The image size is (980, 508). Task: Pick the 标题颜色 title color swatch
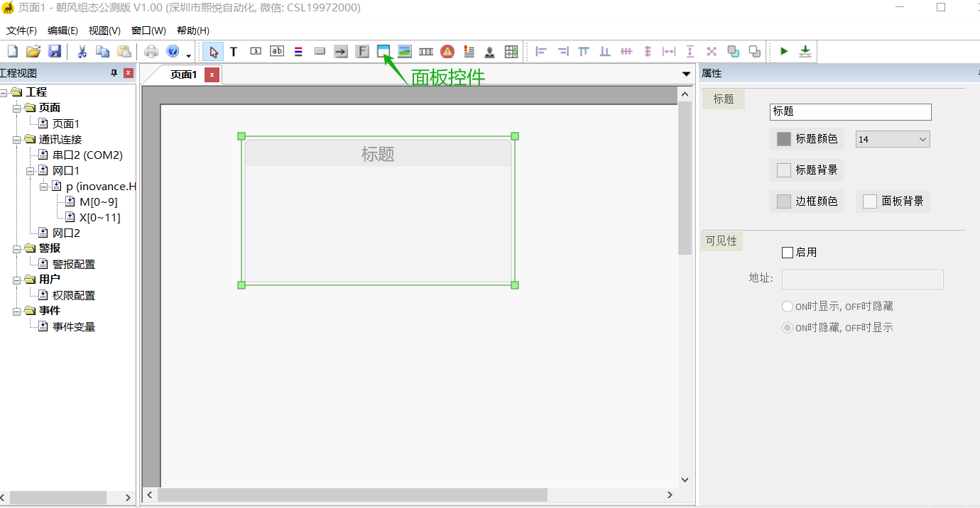[x=784, y=139]
